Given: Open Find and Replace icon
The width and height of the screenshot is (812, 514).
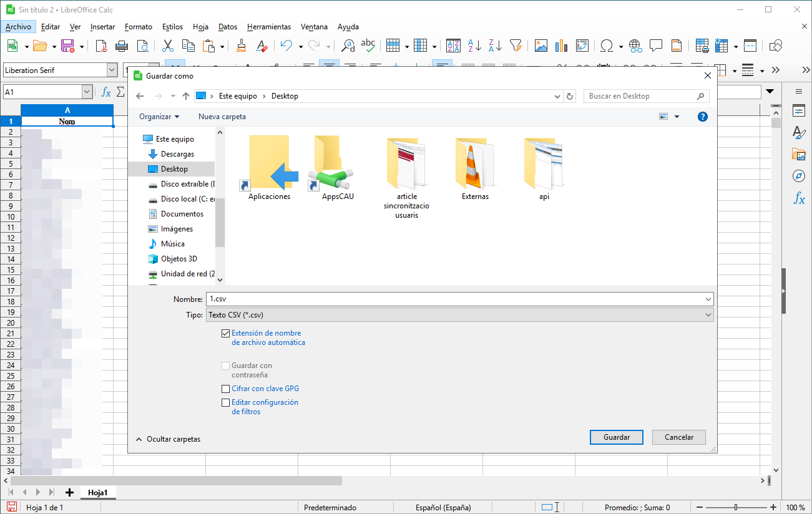Looking at the screenshot, I should pyautogui.click(x=348, y=46).
